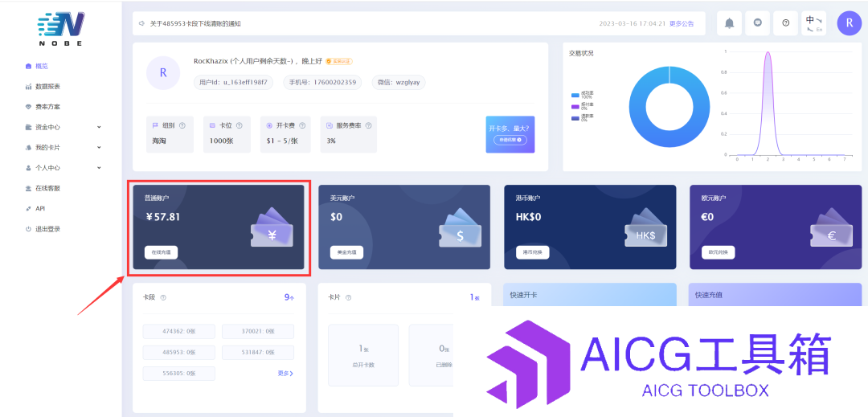Viewport: 868px width, 417px height.
Task: Click the 拒付率 legend swatch
Action: 575,106
